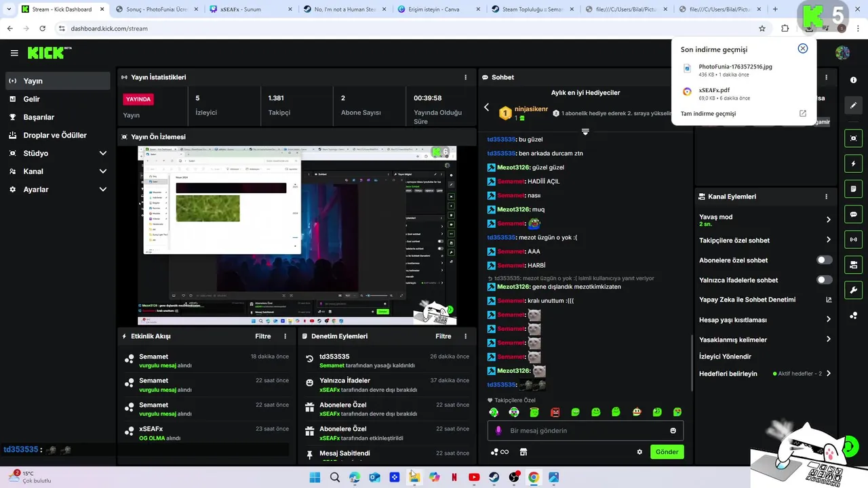The width and height of the screenshot is (868, 488).
Task: Click the purple microphone icon in chat
Action: coord(498,430)
